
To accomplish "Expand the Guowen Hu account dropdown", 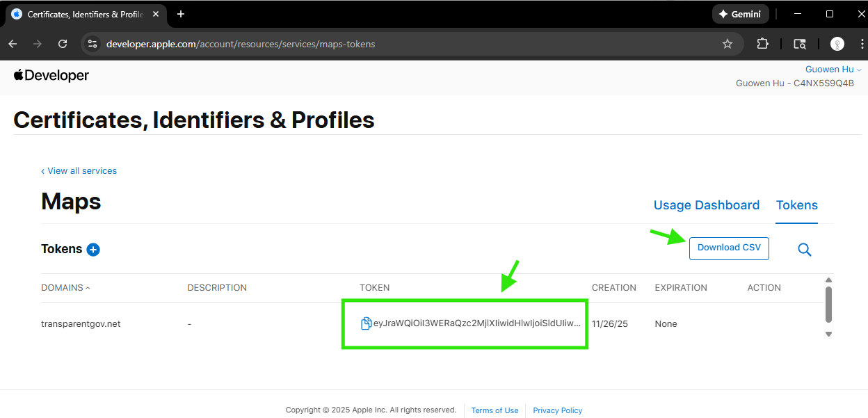I will click(833, 70).
